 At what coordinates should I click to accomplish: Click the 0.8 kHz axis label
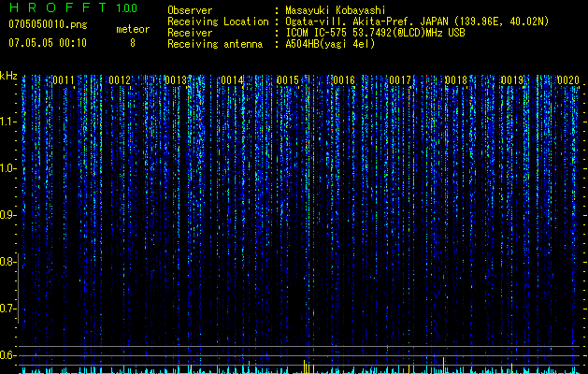[x=7, y=262]
